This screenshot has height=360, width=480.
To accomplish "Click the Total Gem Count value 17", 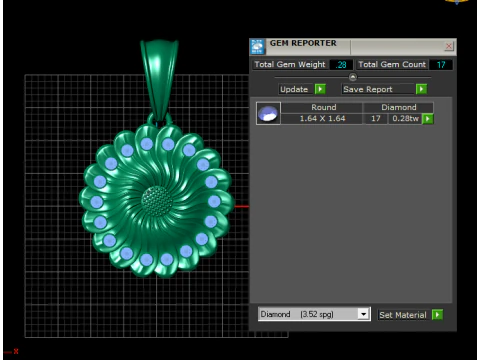I will tap(441, 65).
